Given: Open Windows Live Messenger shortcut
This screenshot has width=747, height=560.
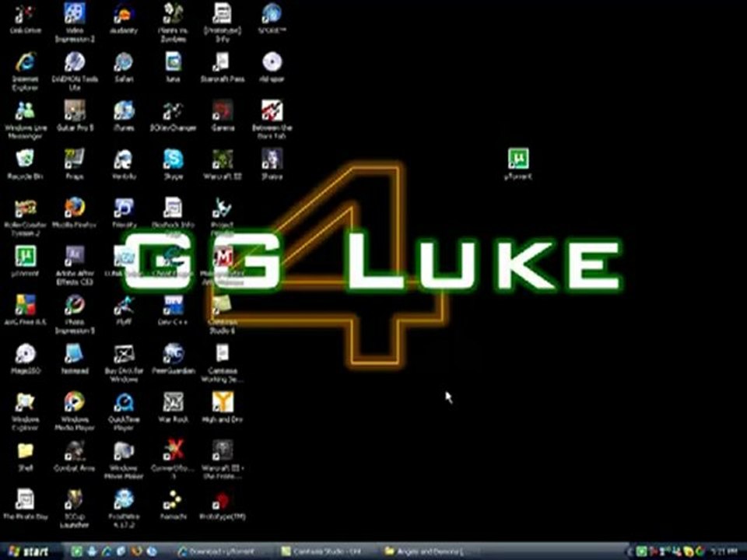Looking at the screenshot, I should coord(25,121).
